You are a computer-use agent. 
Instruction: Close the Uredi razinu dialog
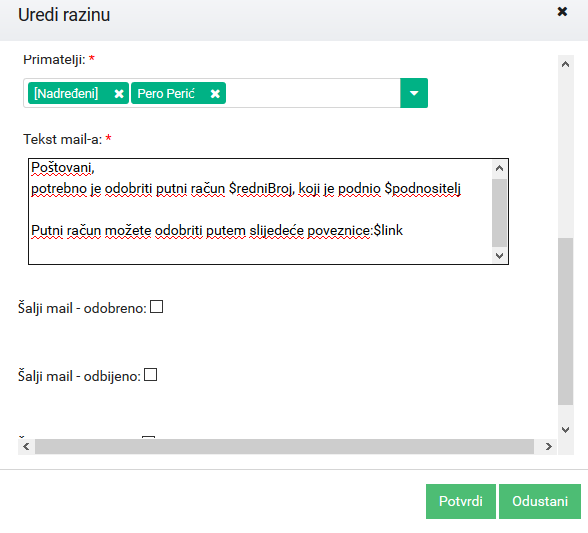pyautogui.click(x=562, y=12)
